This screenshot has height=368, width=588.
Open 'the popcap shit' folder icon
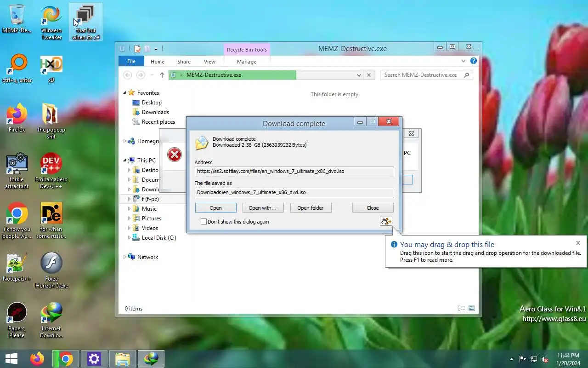point(51,121)
